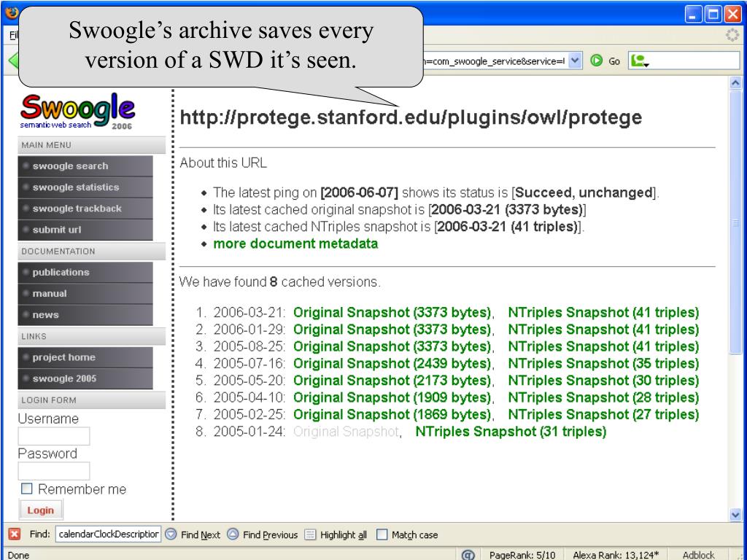
Task: Click the Username input field
Action: coord(54,436)
